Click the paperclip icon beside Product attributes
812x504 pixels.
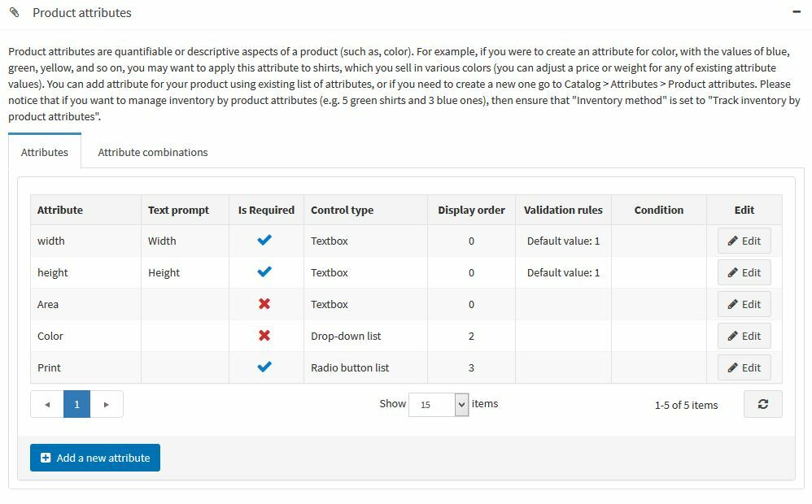click(15, 12)
